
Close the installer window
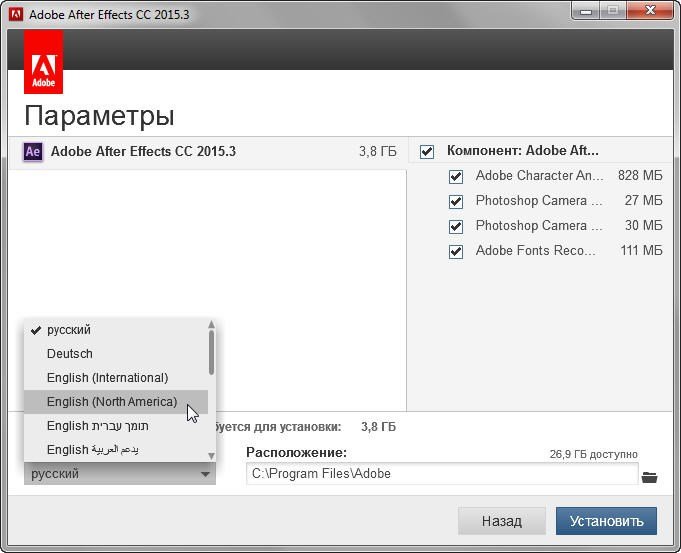[x=650, y=11]
